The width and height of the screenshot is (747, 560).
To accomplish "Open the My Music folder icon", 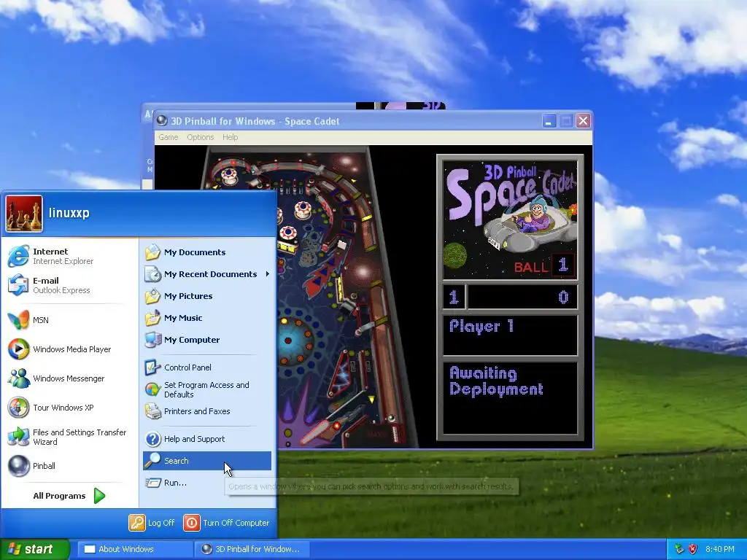I will click(x=152, y=318).
